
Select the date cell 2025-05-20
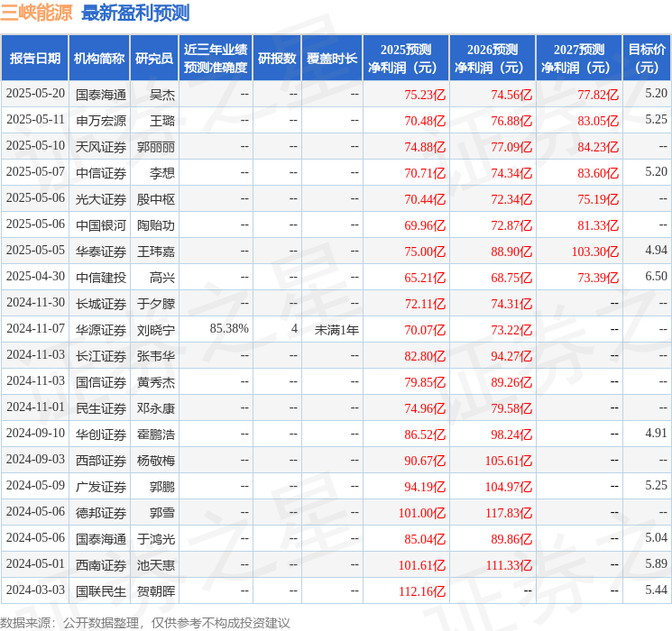[35, 94]
